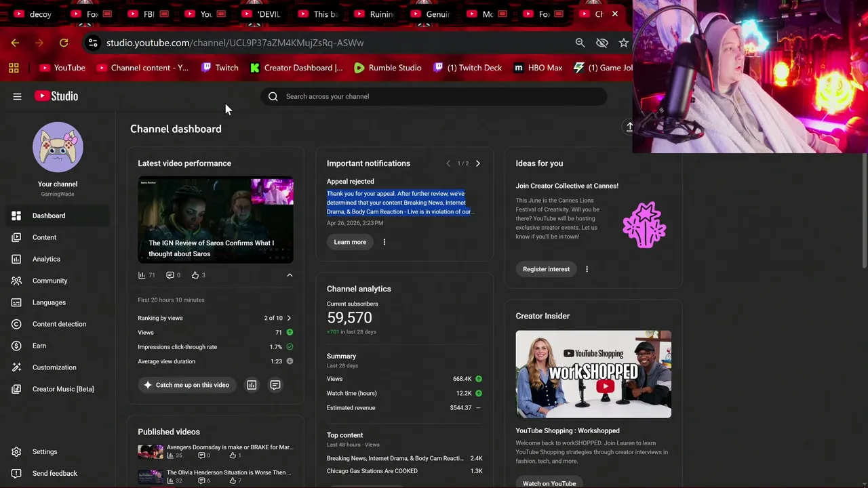The image size is (868, 488).
Task: Open the Rumble Studio bookmark
Action: 388,68
